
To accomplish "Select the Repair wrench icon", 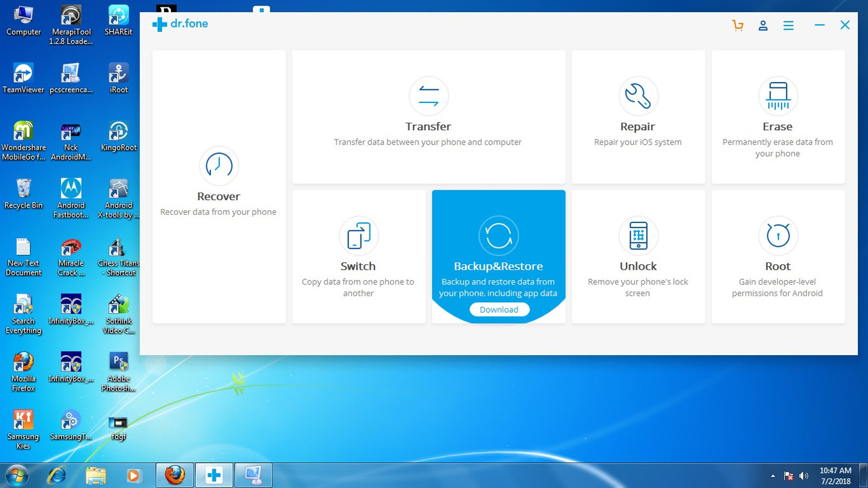I will [638, 96].
